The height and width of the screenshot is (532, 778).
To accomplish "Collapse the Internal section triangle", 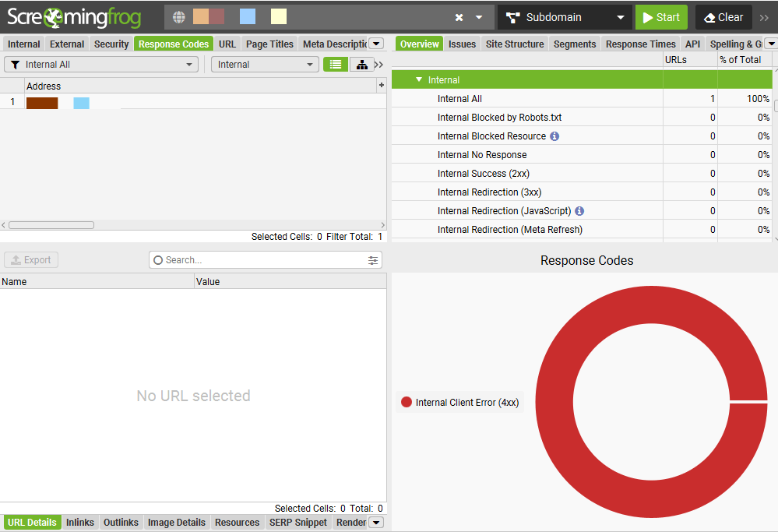I will coord(419,79).
